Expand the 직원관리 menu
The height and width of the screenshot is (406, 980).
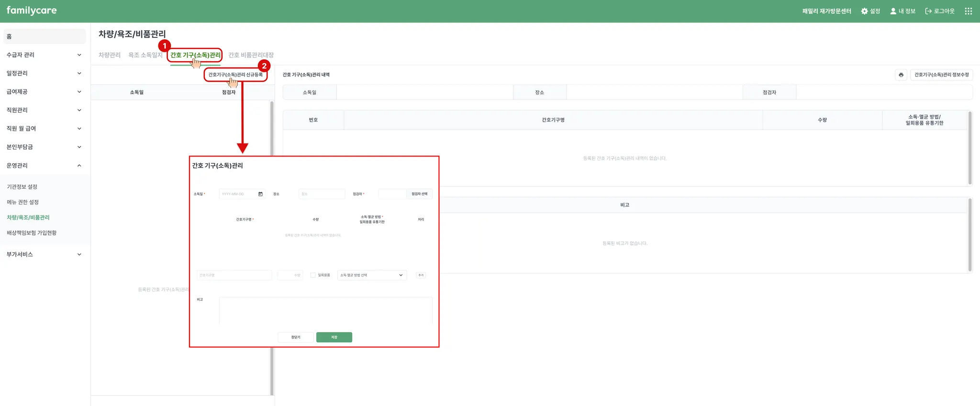coord(44,110)
